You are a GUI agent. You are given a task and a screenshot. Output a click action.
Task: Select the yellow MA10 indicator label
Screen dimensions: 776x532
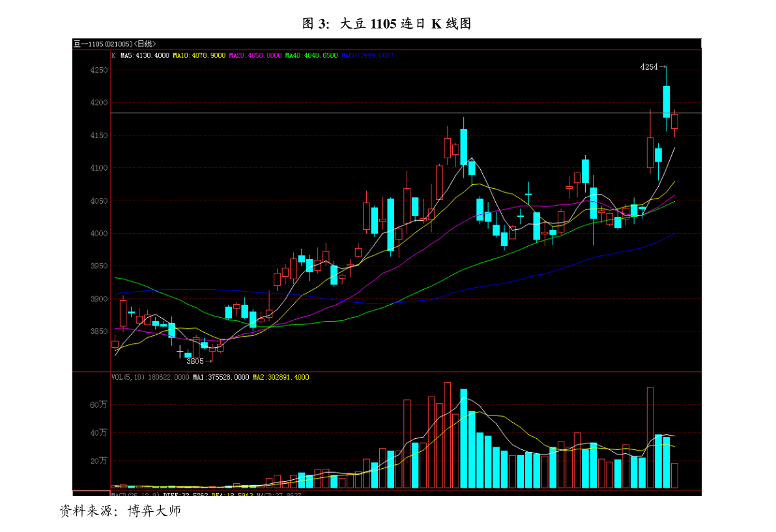199,56
